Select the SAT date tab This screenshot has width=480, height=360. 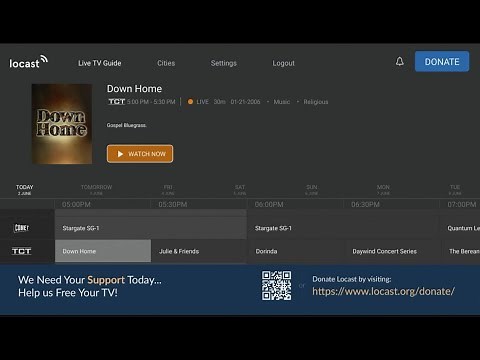[x=240, y=190]
